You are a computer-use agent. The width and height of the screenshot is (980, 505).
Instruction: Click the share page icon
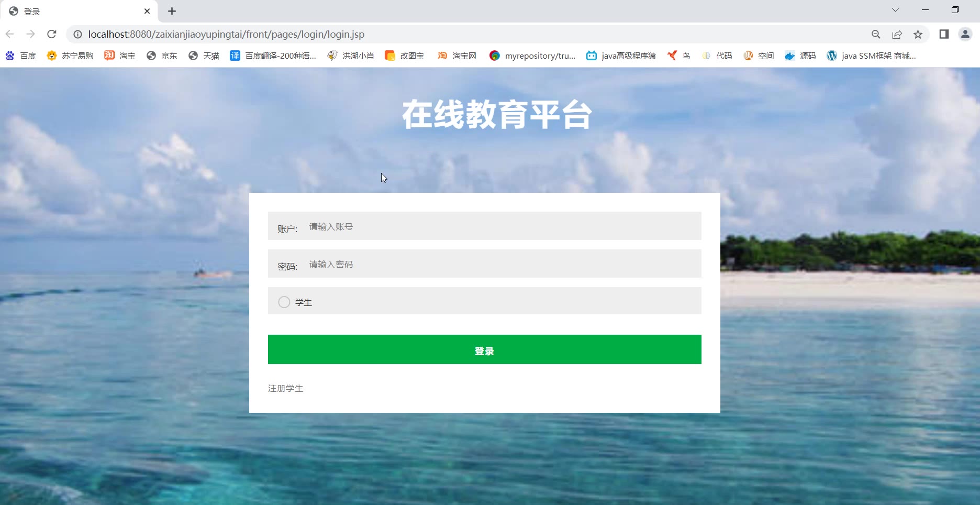click(897, 34)
